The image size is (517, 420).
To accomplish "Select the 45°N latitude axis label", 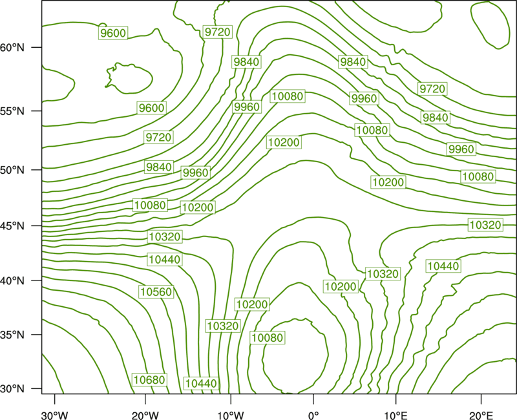I will point(12,226).
